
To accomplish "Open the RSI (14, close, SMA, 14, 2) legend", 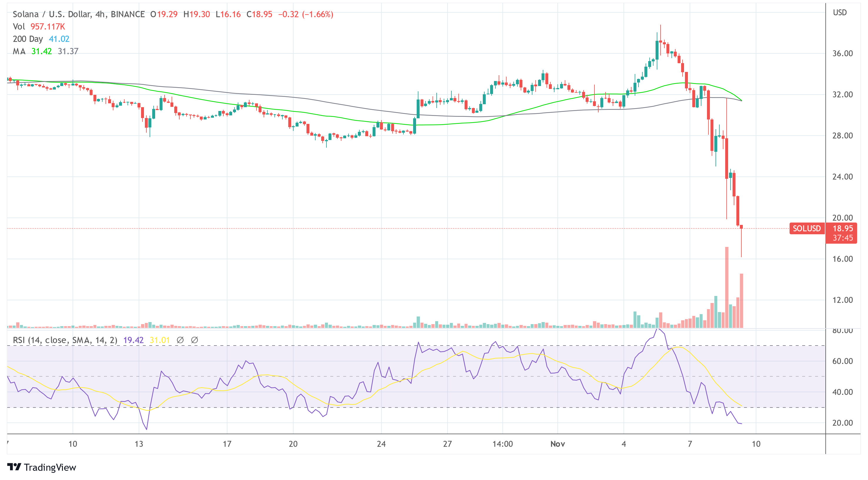I will (65, 340).
